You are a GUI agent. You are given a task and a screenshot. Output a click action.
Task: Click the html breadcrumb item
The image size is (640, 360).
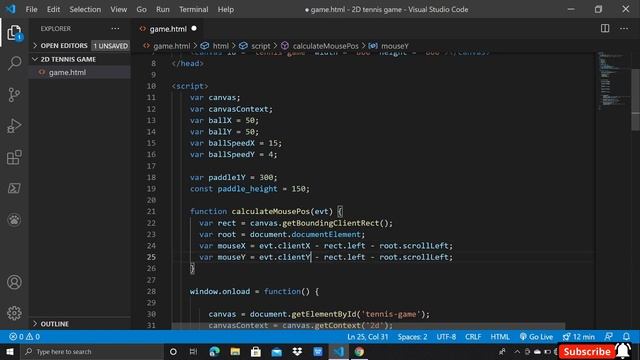tap(220, 46)
